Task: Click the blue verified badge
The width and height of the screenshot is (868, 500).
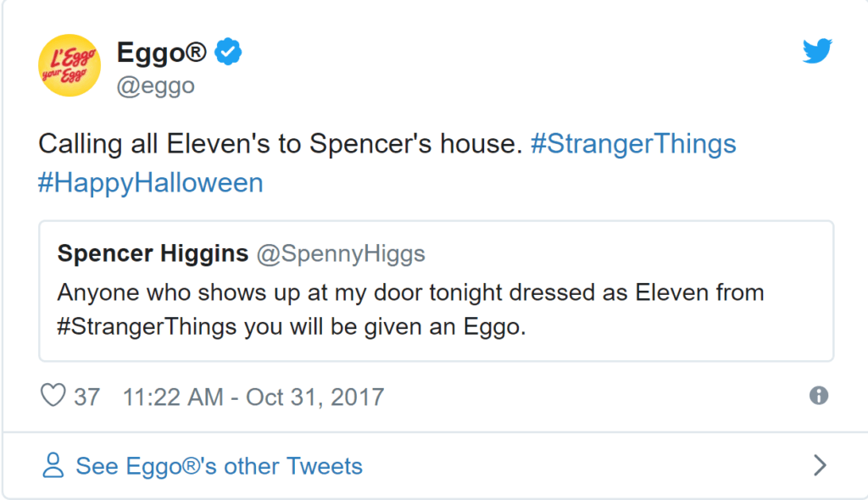Action: tap(228, 52)
